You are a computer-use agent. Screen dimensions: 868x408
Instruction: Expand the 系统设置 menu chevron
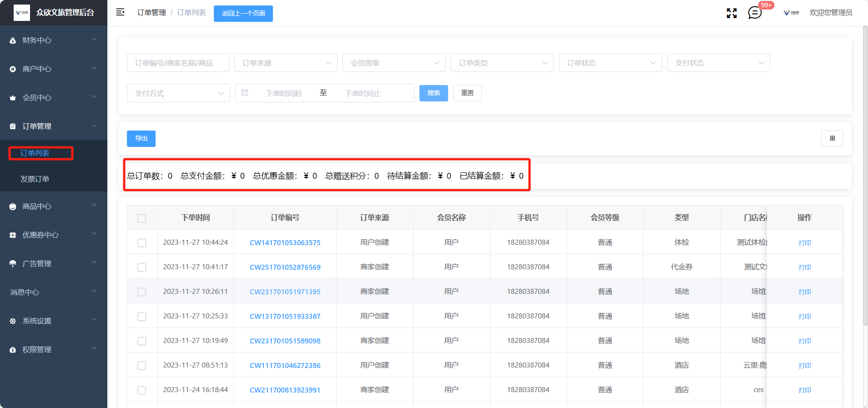point(94,320)
